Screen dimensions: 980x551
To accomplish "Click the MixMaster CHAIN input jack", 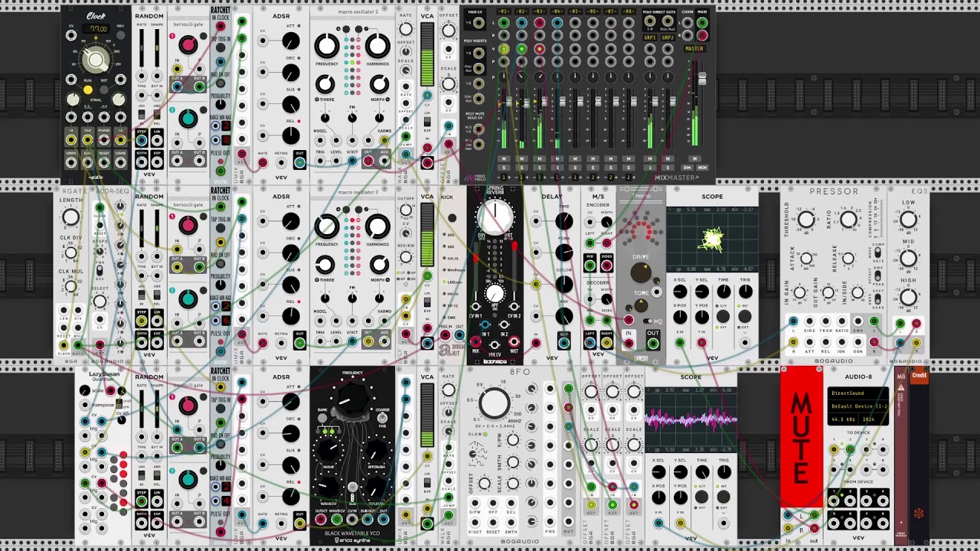I will pos(687,23).
